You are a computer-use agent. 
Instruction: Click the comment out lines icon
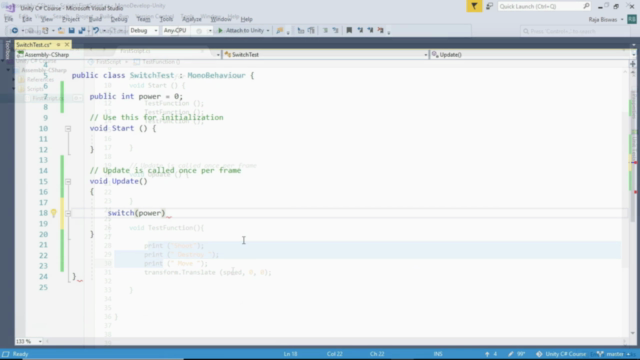click(x=325, y=31)
